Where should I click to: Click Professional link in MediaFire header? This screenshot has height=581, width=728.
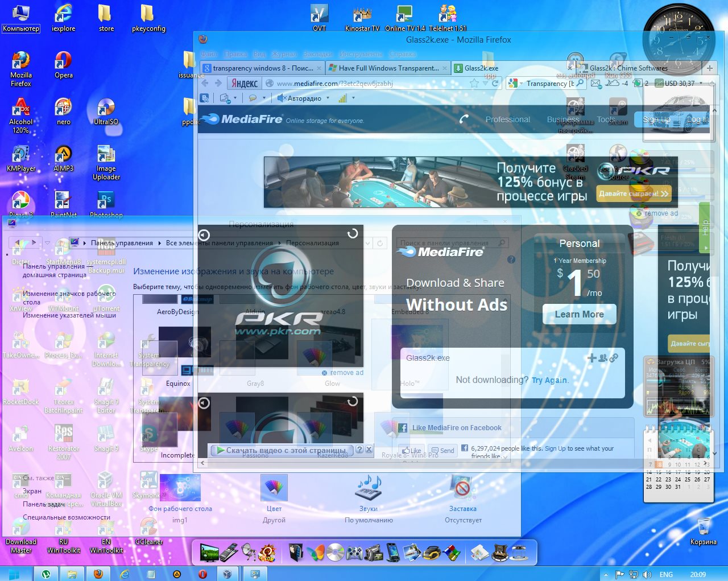pos(507,120)
